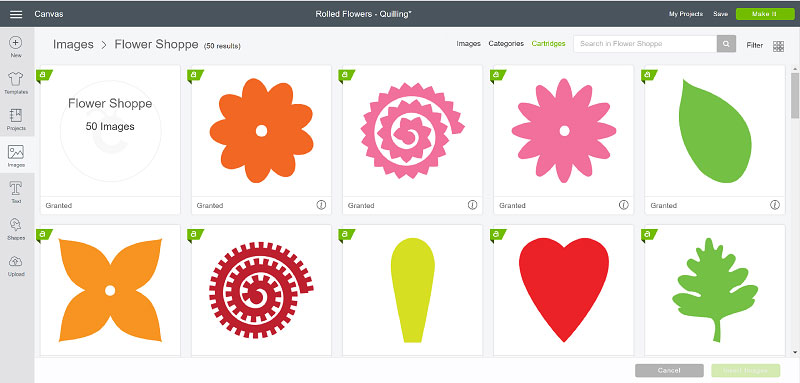Image resolution: width=800 pixels, height=383 pixels.
Task: Click the Insert Images button
Action: point(745,370)
